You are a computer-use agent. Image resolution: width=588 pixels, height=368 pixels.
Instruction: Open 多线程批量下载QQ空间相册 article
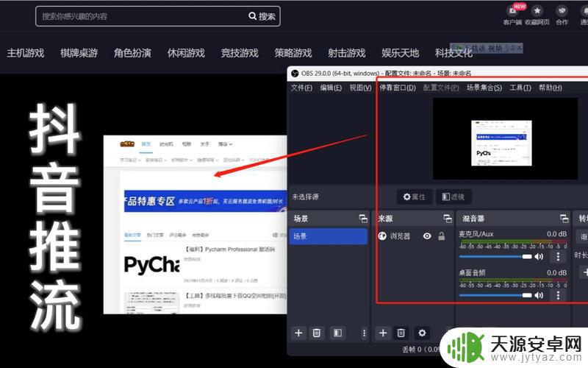coord(235,296)
